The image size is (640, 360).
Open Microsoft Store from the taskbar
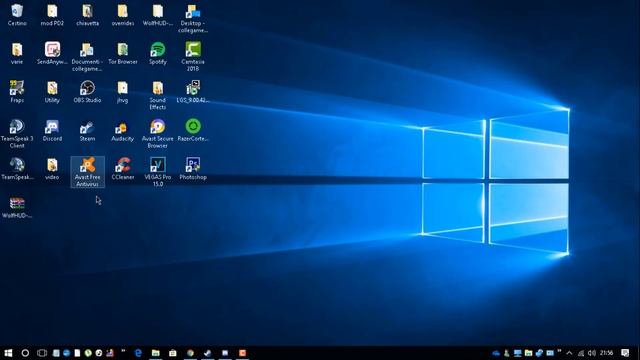(173, 353)
